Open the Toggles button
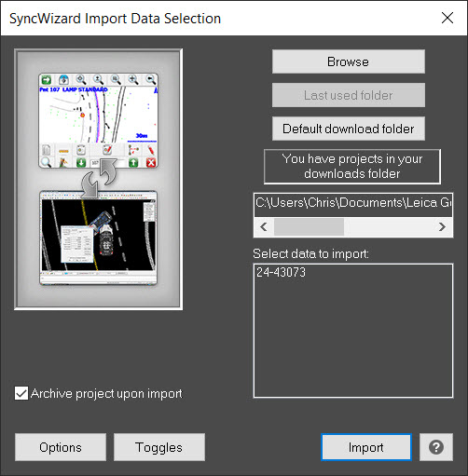 (x=159, y=447)
